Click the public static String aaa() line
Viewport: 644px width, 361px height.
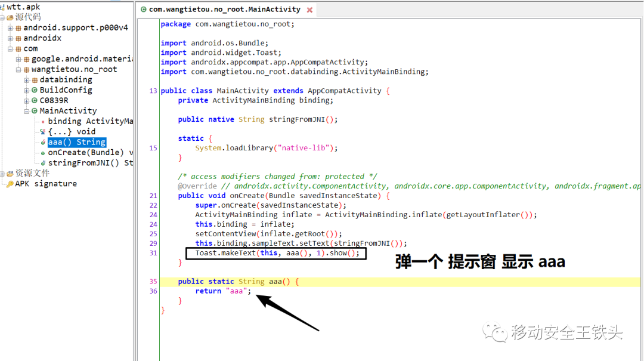coord(238,281)
